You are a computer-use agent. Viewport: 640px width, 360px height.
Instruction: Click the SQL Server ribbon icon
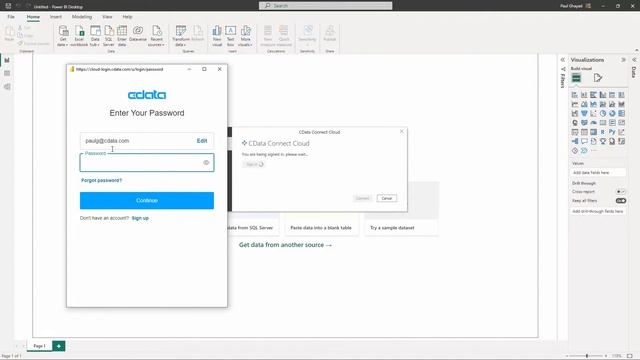click(109, 36)
